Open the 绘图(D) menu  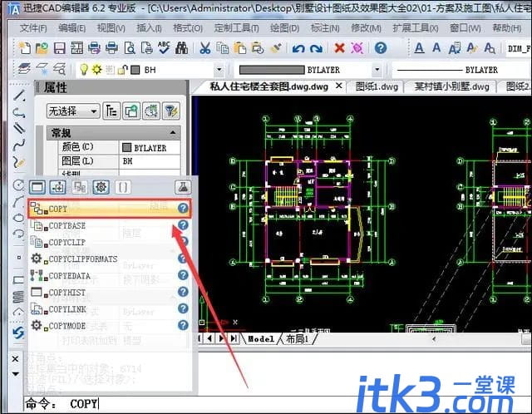coord(284,27)
